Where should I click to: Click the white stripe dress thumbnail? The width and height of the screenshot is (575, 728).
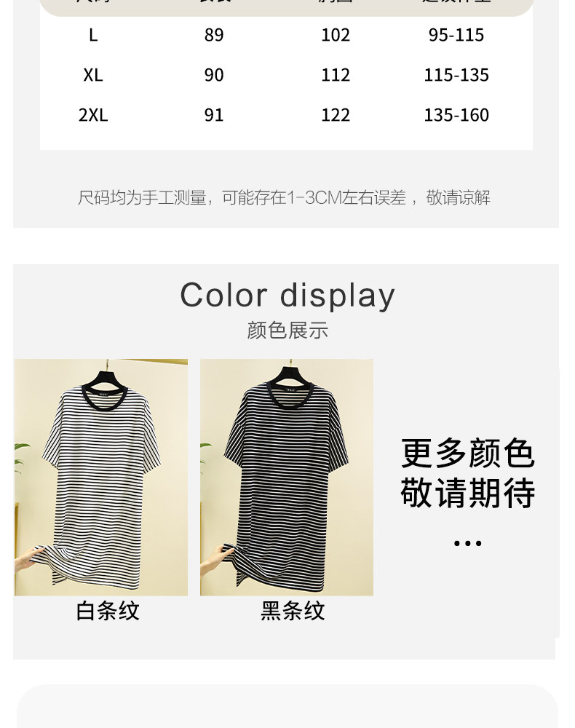click(x=101, y=477)
